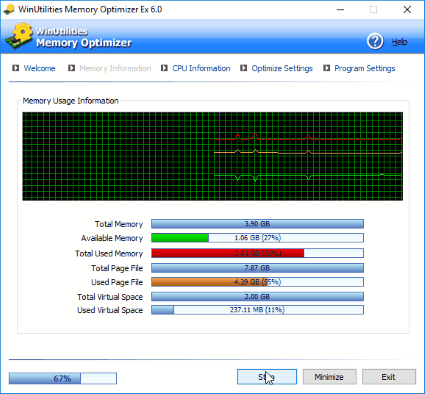
Task: Click the Help question mark icon
Action: [x=375, y=41]
